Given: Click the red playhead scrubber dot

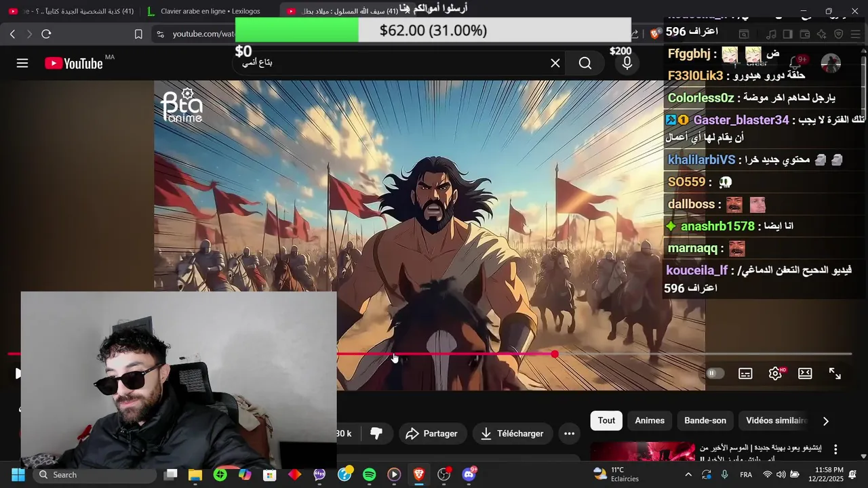Looking at the screenshot, I should point(555,354).
